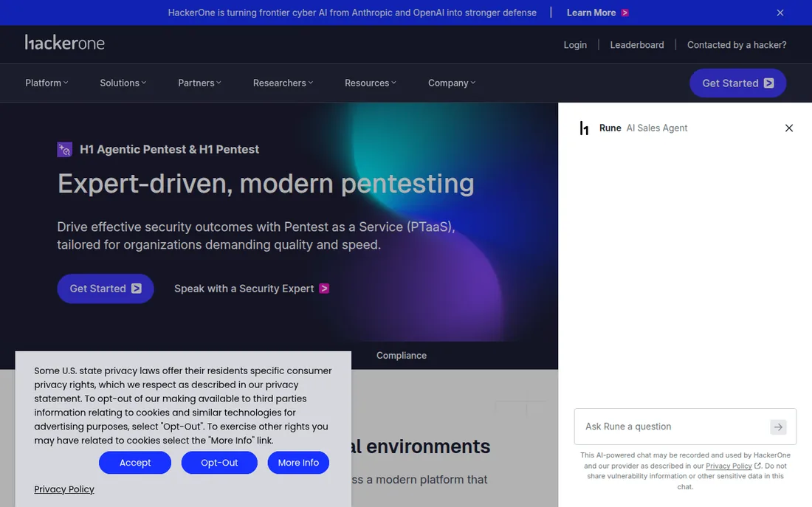Click the 'H1 Agentic Pentest & H1 Pentest' title

[x=169, y=150]
